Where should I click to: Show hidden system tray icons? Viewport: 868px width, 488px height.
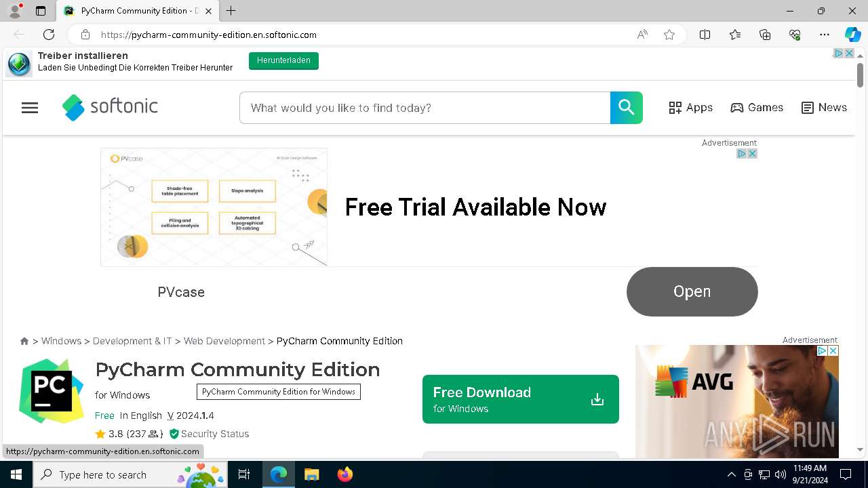click(731, 474)
